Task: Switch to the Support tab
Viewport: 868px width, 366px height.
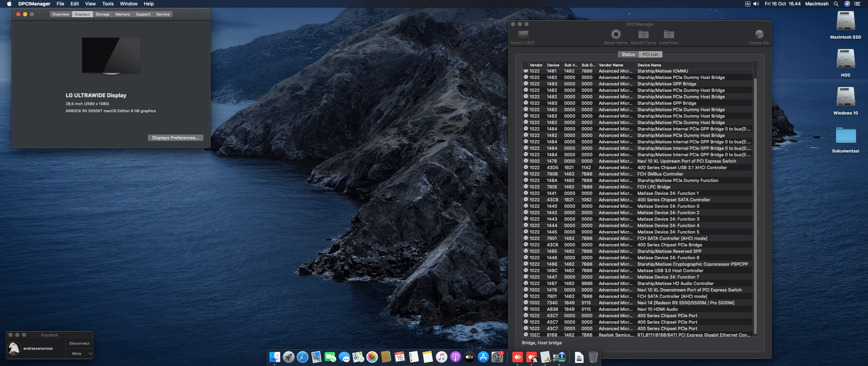Action: 143,14
